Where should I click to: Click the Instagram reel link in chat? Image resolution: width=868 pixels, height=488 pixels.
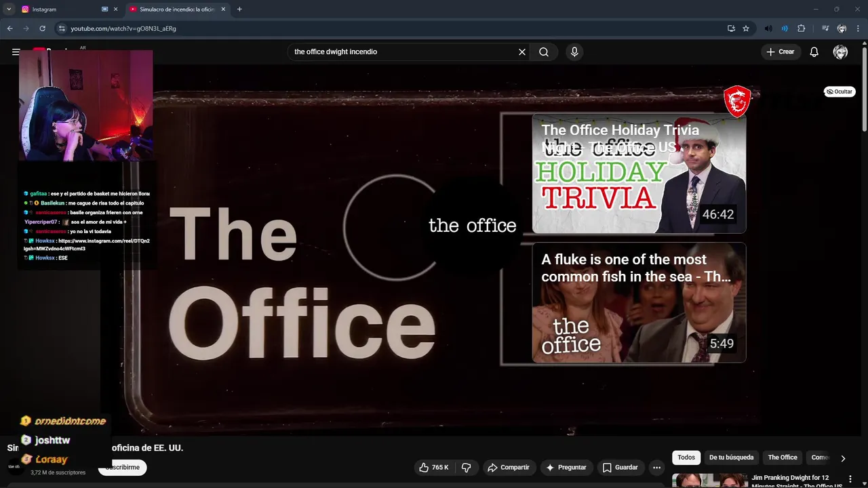(x=87, y=245)
